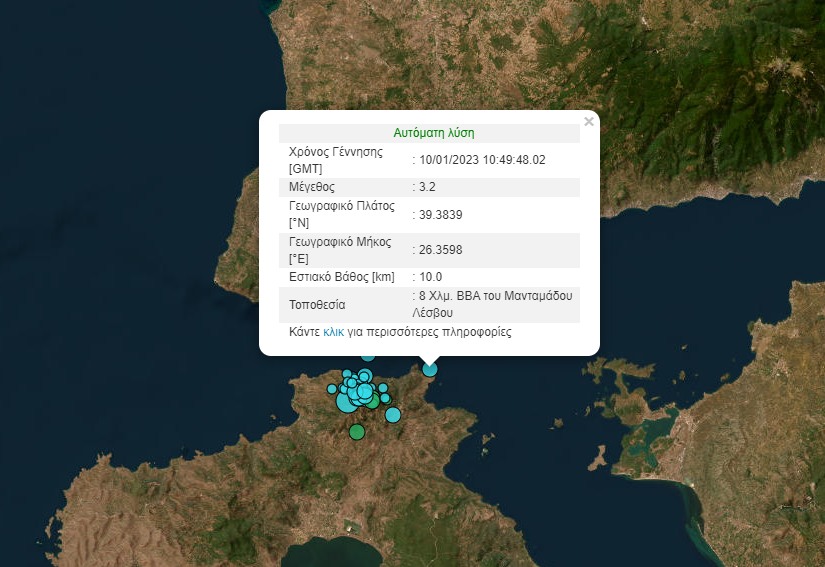Screen dimensions: 825x567
Task: Select the isolated green marker south of the cluster
Action: coord(357,432)
